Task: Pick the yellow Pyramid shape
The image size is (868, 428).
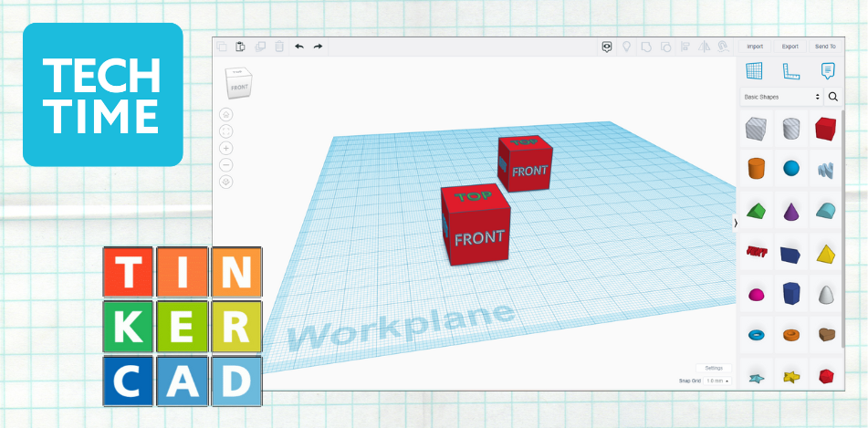Action: point(825,253)
